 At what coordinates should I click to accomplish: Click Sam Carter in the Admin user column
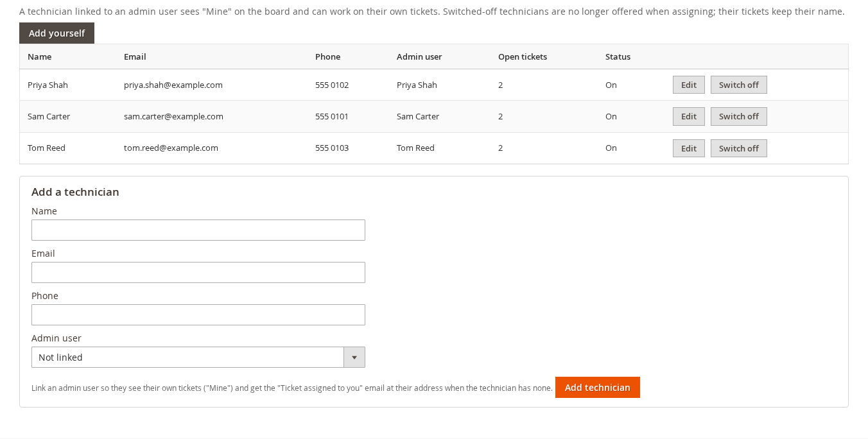point(418,116)
